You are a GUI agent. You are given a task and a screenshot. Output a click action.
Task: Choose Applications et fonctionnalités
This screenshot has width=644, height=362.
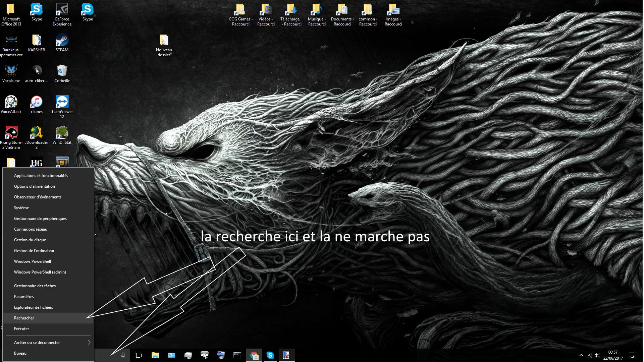[48, 176]
